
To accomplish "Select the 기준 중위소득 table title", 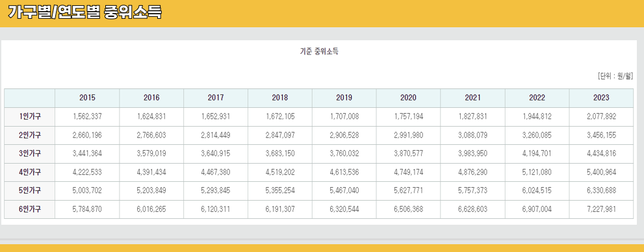I will pyautogui.click(x=319, y=52).
